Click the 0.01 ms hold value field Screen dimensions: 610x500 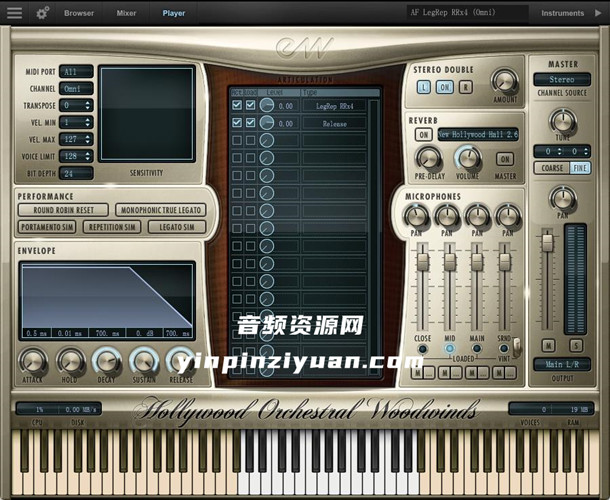70,333
